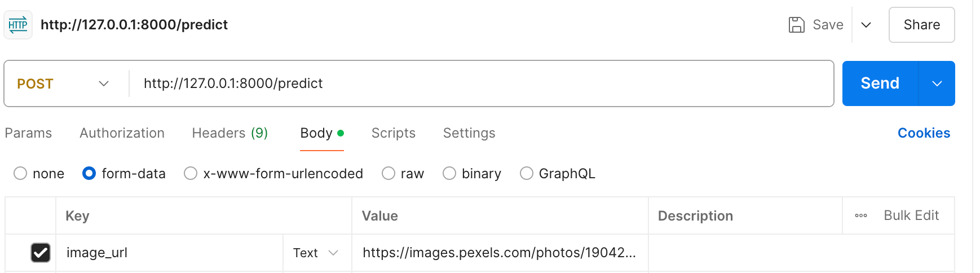
Task: Open the three-dot column options icon
Action: point(860,215)
